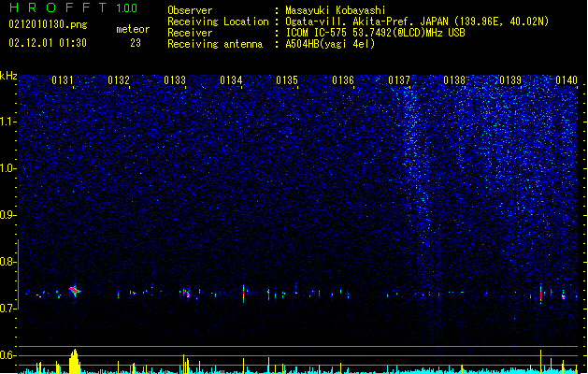Click the 0136 time marker label
The height and width of the screenshot is (374, 588).
point(343,80)
